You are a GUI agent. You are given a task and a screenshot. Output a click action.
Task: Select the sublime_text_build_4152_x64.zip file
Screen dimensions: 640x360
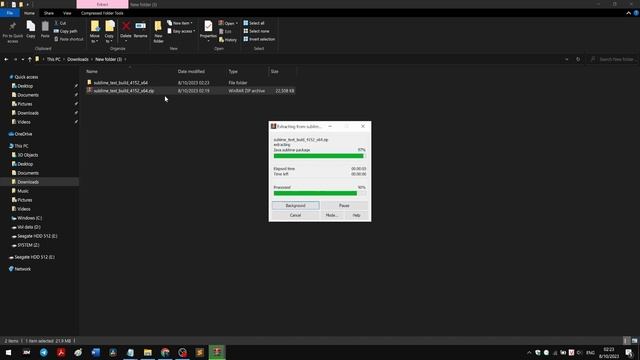(124, 91)
